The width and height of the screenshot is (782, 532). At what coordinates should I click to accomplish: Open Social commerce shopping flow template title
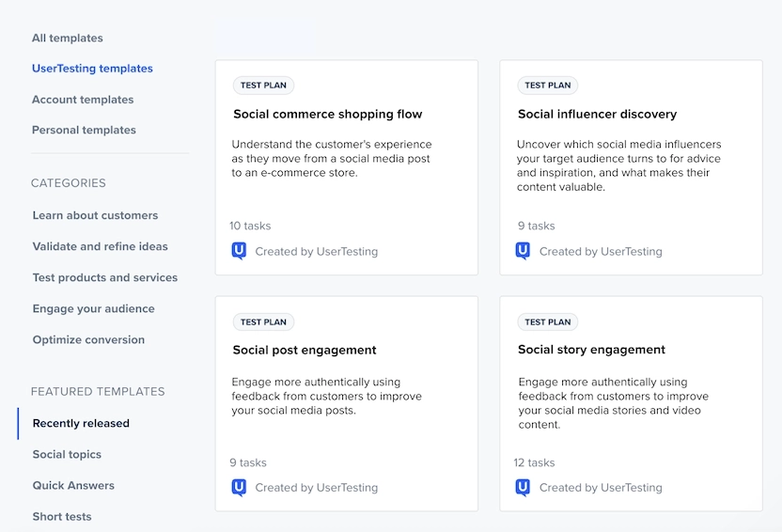pyautogui.click(x=328, y=114)
